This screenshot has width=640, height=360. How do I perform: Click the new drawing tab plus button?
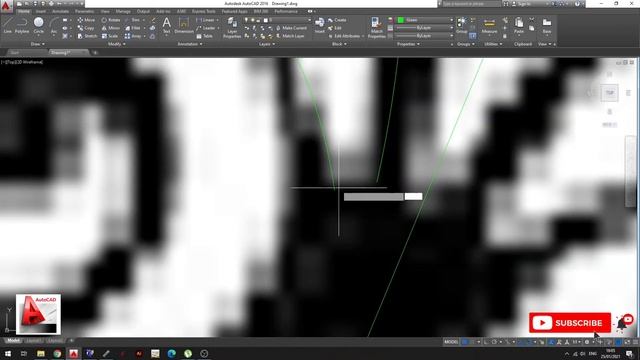click(95, 53)
